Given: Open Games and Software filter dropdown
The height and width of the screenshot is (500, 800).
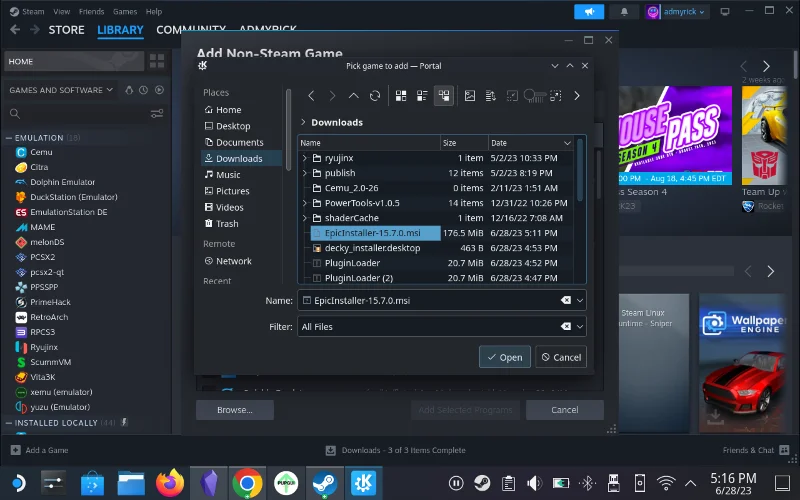Looking at the screenshot, I should [61, 90].
